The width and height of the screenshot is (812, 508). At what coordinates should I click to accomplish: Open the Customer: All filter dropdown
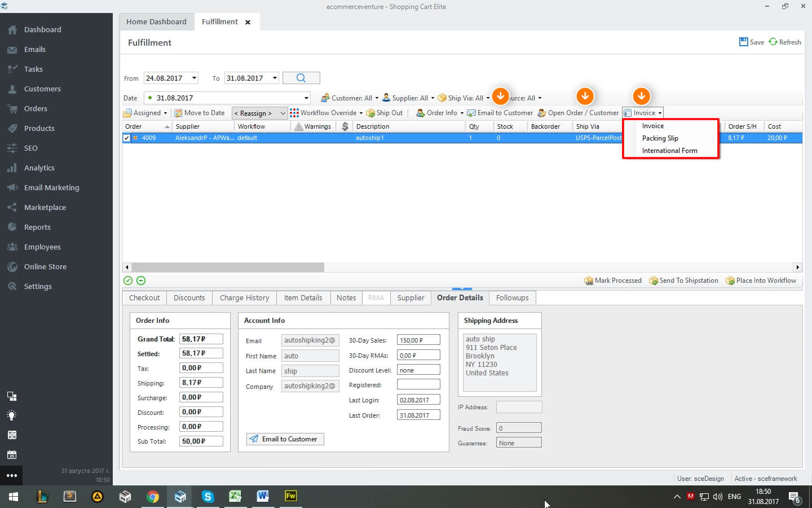tap(350, 98)
